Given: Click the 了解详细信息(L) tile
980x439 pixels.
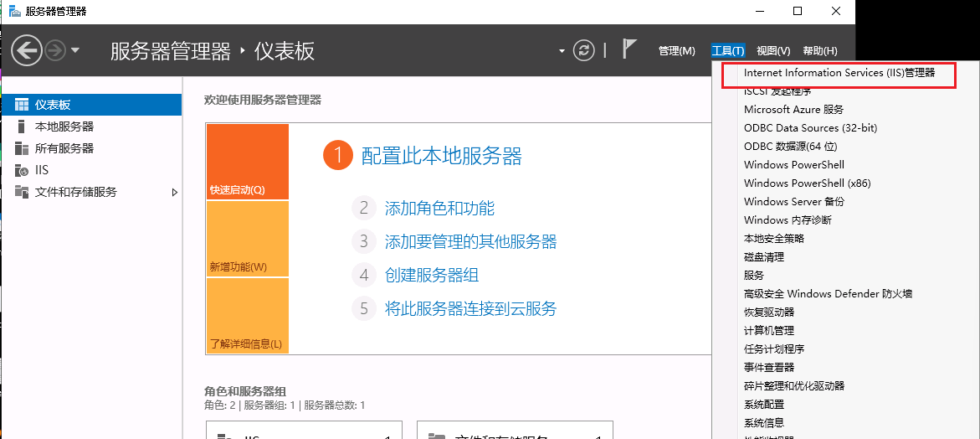Looking at the screenshot, I should pyautogui.click(x=248, y=316).
